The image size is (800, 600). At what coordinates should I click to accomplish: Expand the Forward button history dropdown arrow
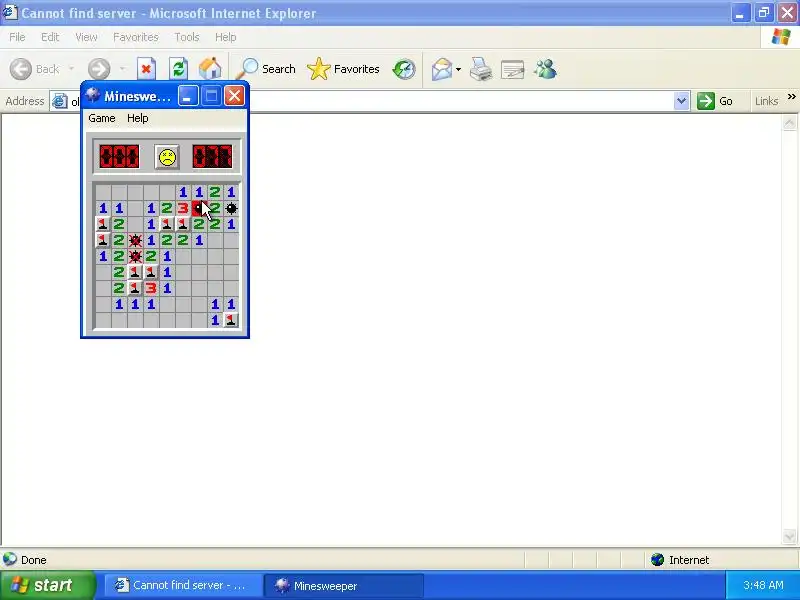click(x=122, y=69)
